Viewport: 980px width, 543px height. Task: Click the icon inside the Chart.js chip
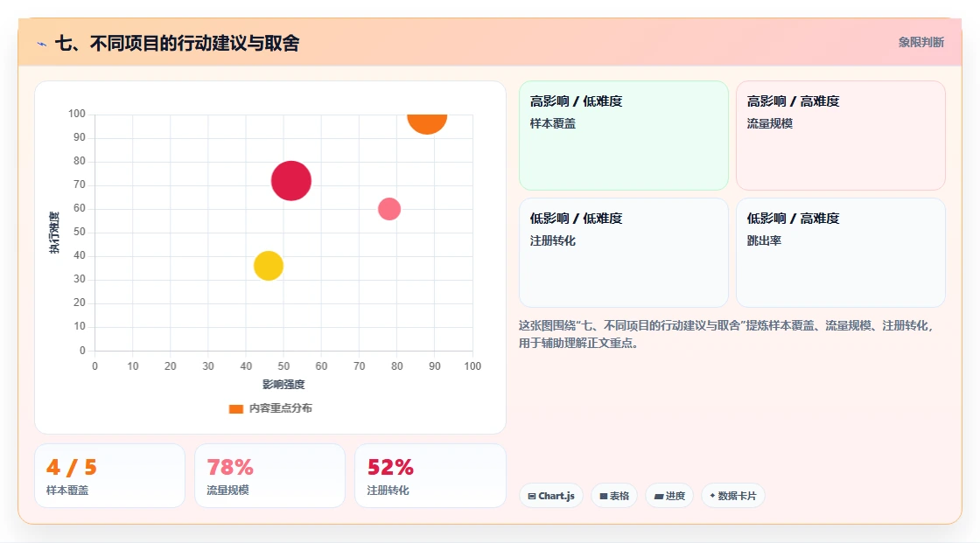coord(532,496)
